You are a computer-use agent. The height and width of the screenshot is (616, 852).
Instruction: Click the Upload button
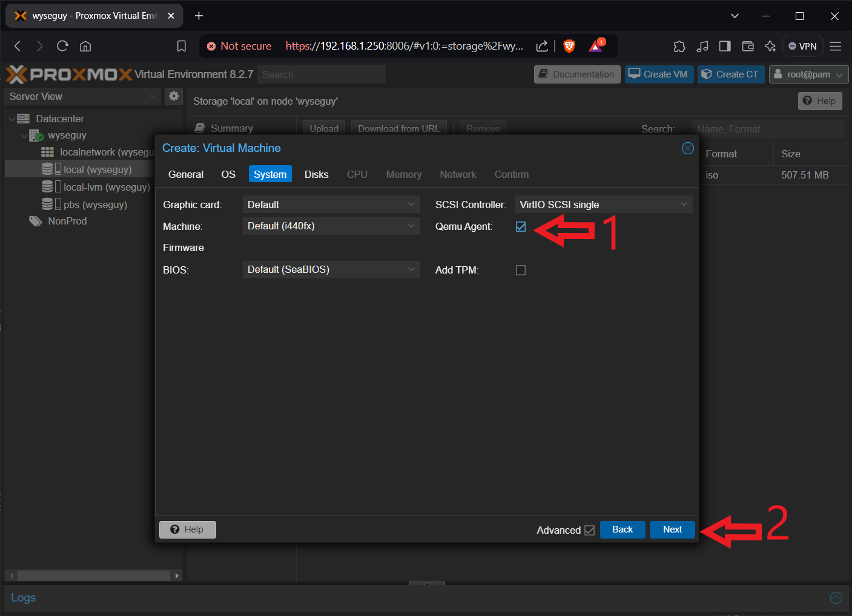tap(324, 128)
